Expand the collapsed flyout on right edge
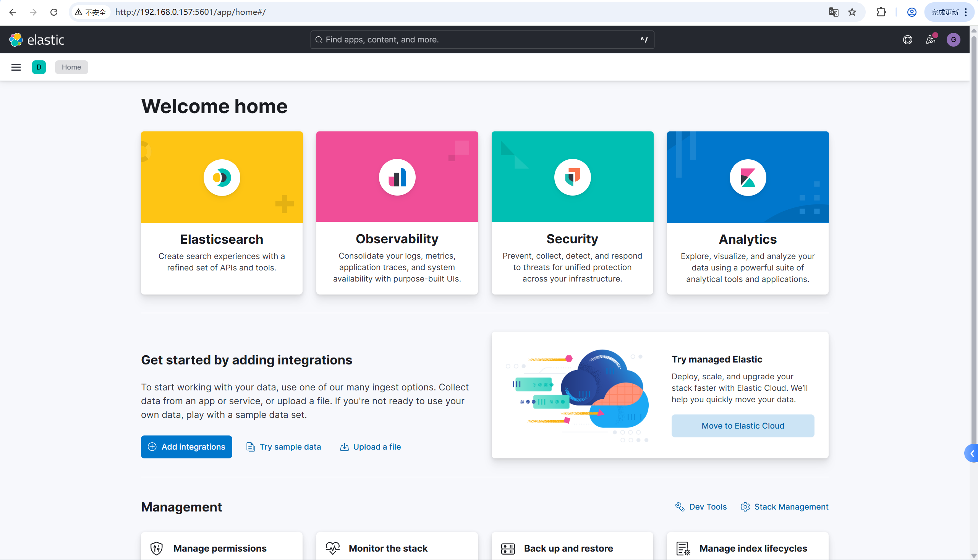 972,453
